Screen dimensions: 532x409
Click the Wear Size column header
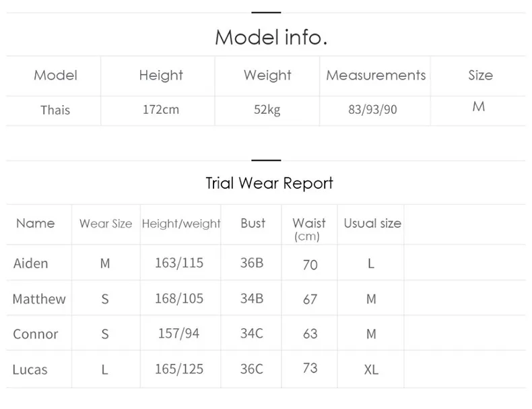[106, 224]
